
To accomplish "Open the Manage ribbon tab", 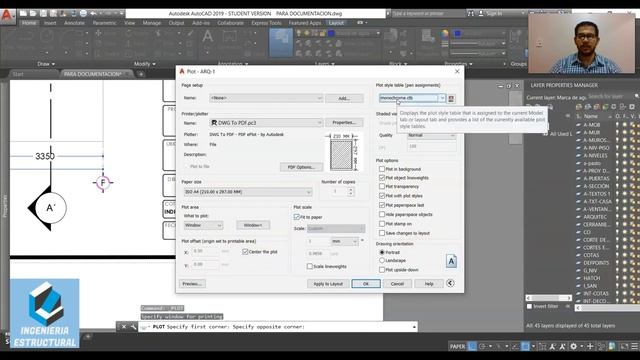I will pos(151,23).
